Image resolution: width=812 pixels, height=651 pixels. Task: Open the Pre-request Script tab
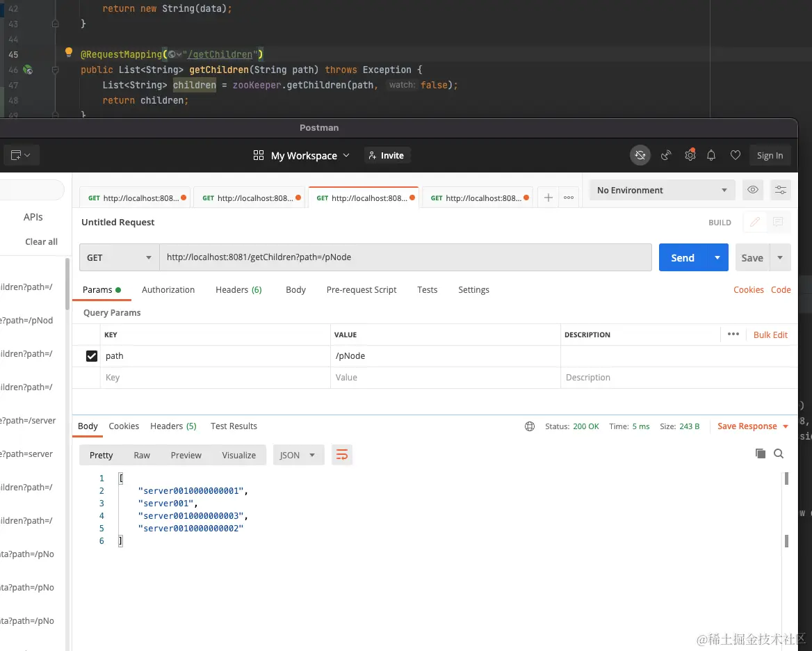pyautogui.click(x=362, y=289)
